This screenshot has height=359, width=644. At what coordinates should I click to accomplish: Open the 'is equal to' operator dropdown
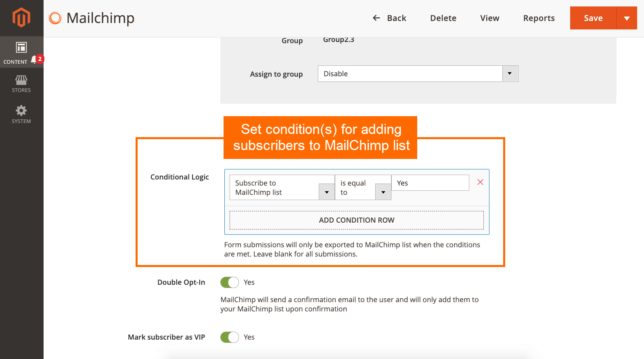tap(363, 188)
